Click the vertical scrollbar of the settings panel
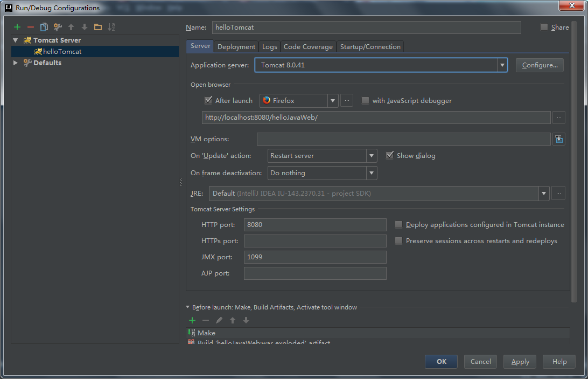Image resolution: width=588 pixels, height=379 pixels. point(574,162)
